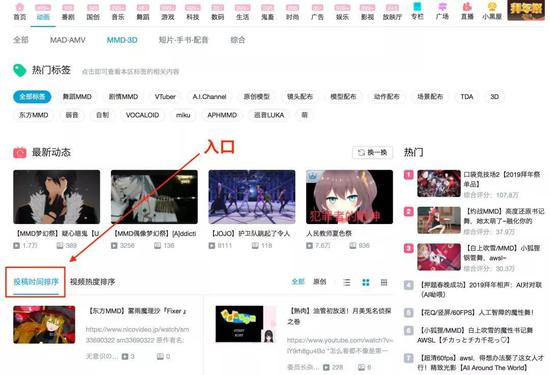Open the 放映厅 category in navigation
The height and width of the screenshot is (375, 550).
392,12
